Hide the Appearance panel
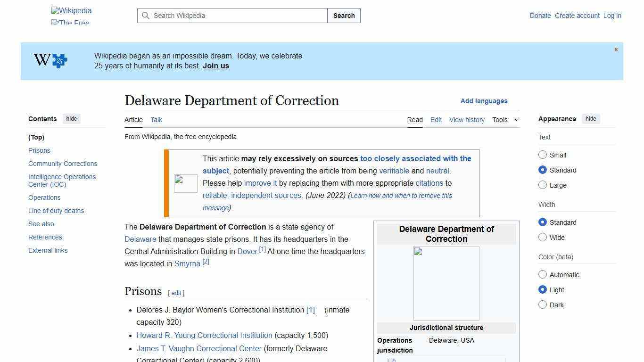The width and height of the screenshot is (644, 362). (x=591, y=119)
